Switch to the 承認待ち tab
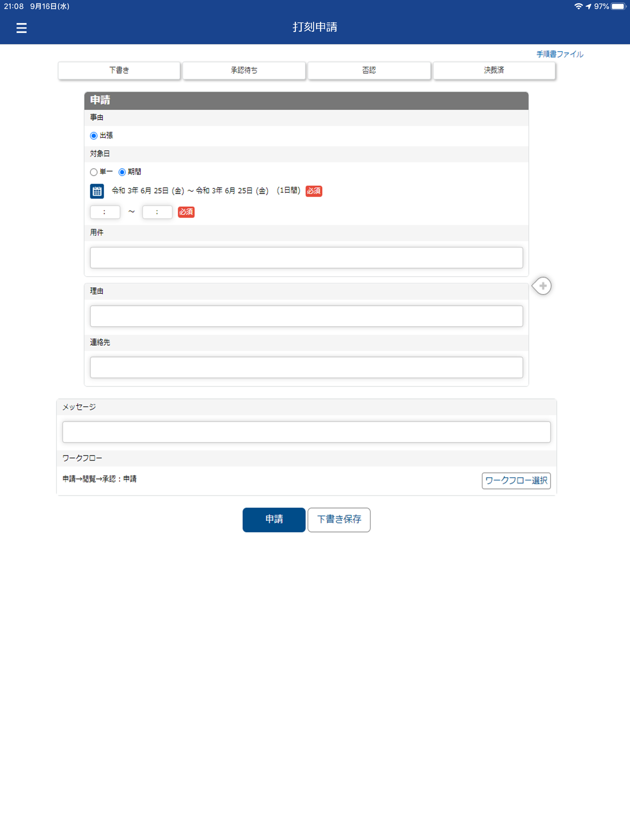This screenshot has height=840, width=630. [x=244, y=70]
